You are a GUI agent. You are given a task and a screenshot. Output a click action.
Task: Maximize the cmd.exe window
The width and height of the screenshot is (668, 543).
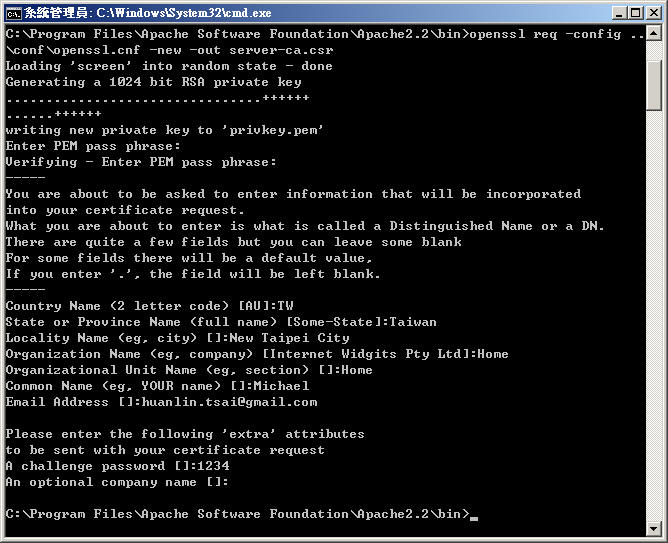point(635,12)
